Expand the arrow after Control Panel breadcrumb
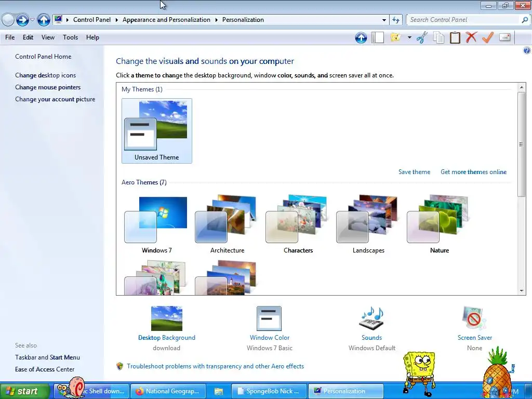This screenshot has height=399, width=532. coord(116,20)
